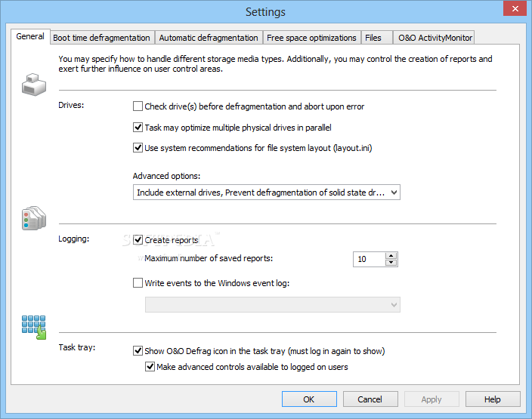Image resolution: width=532 pixels, height=419 pixels.
Task: Enable check drives before defragmentation option
Action: pos(138,106)
